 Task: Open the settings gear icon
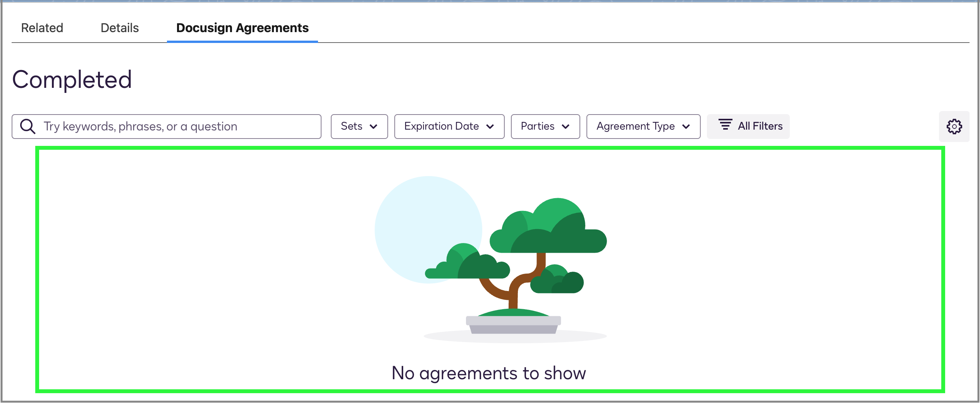point(954,126)
